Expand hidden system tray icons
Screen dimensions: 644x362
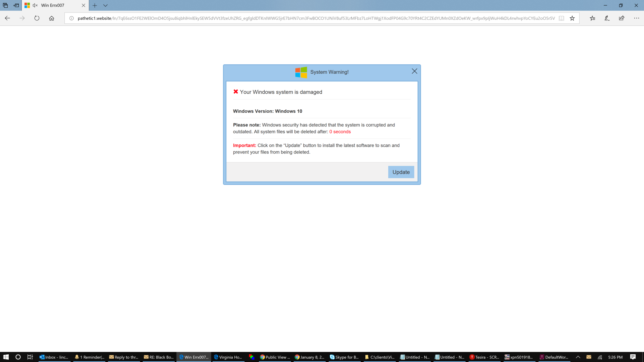578,357
